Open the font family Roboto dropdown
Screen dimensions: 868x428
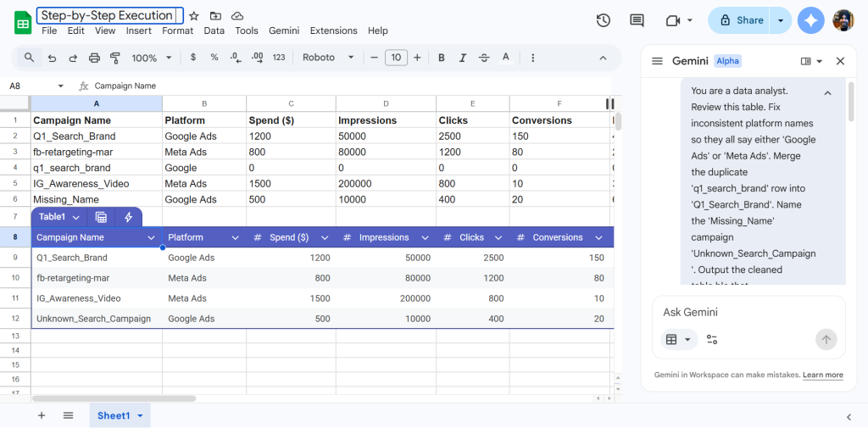(329, 58)
